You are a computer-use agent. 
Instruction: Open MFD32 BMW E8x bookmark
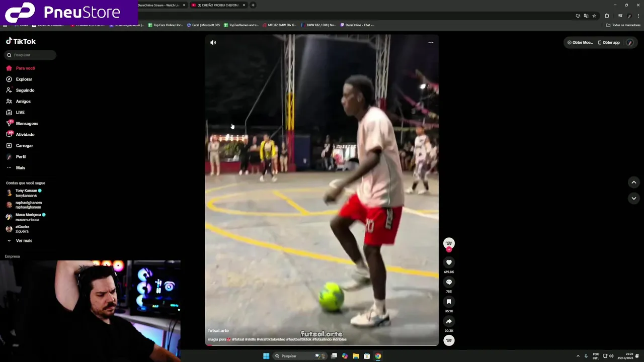(x=280, y=25)
